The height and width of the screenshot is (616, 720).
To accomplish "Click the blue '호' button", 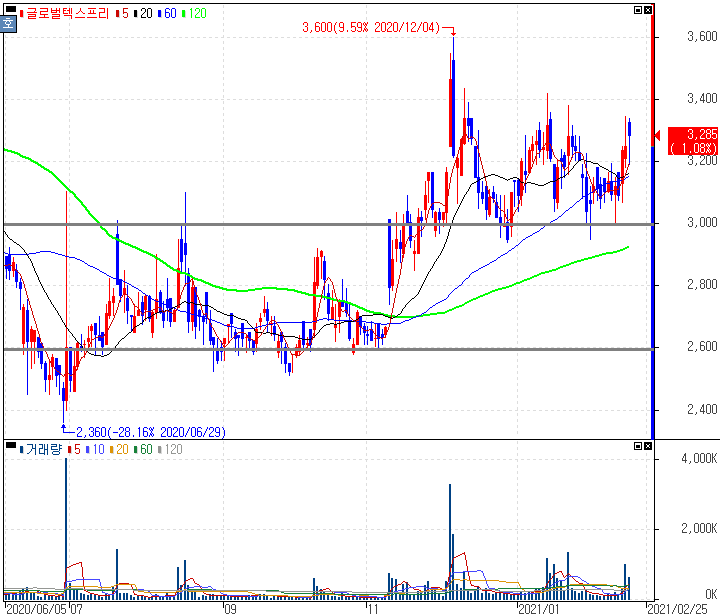I will click(8, 23).
